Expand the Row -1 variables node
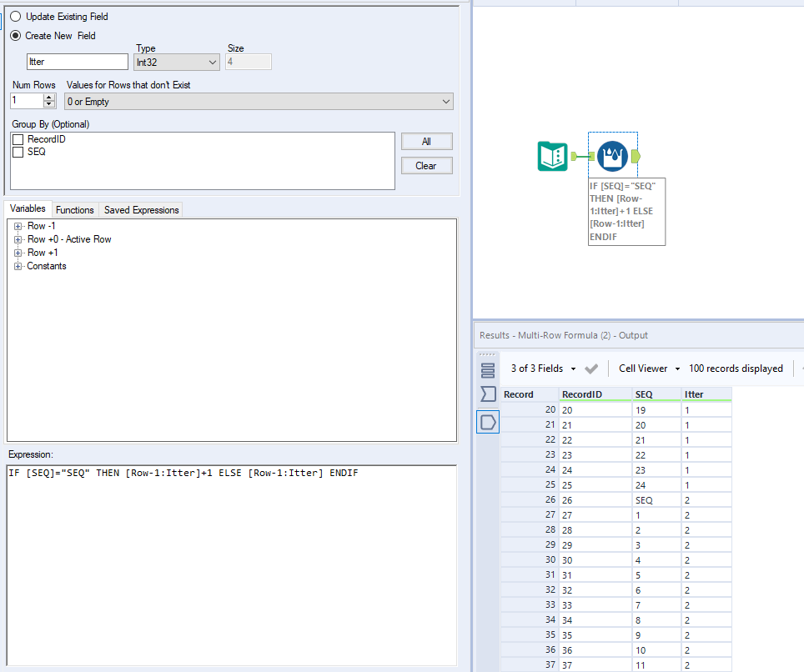Screen dimensions: 804x672 point(18,226)
